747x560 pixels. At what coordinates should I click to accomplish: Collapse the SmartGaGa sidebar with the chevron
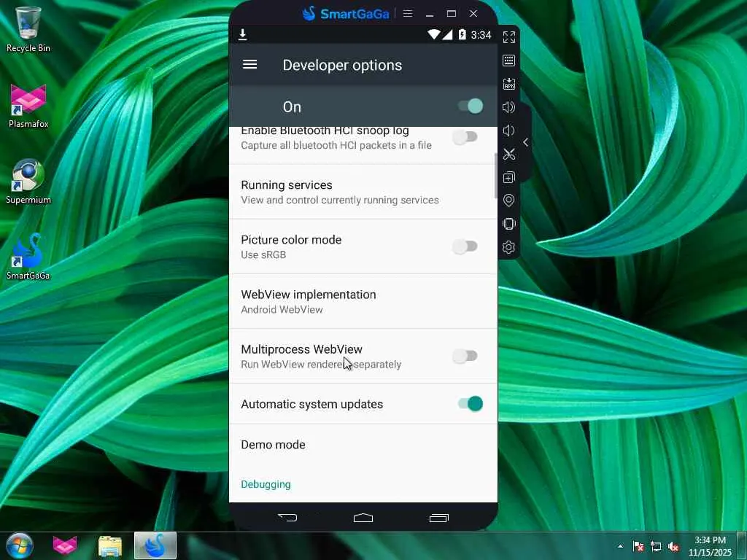(x=525, y=142)
